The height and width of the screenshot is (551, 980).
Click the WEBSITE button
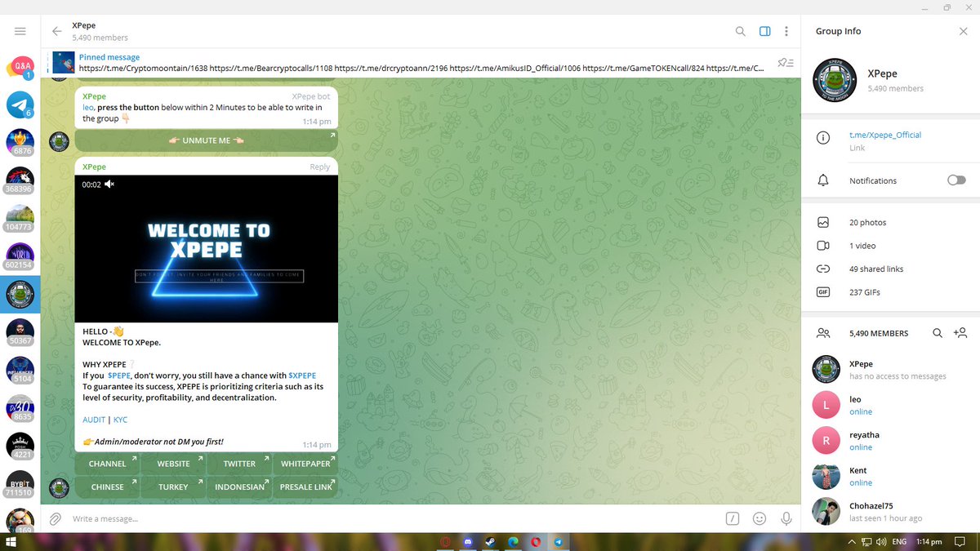(x=173, y=464)
